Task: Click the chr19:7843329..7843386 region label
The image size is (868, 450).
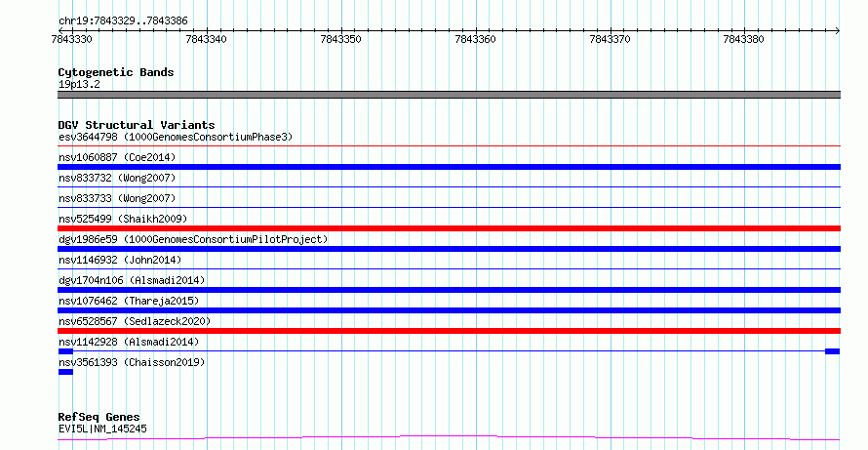Action: (123, 21)
